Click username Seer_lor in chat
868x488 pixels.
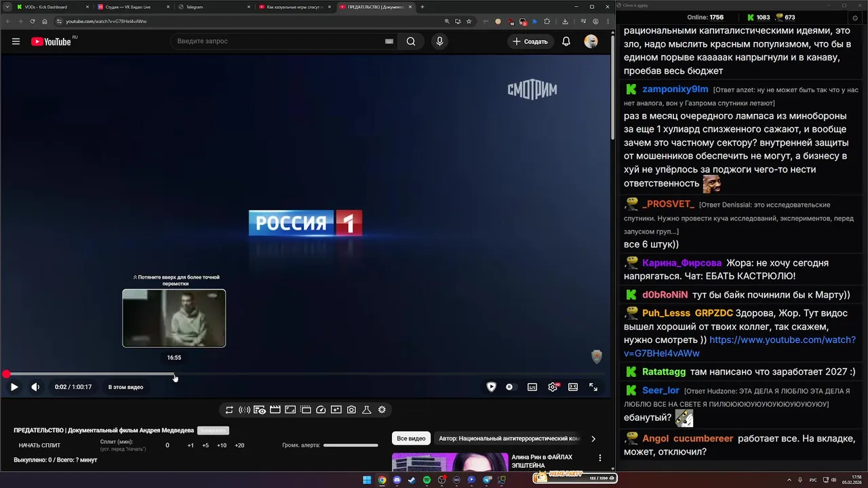pos(660,390)
